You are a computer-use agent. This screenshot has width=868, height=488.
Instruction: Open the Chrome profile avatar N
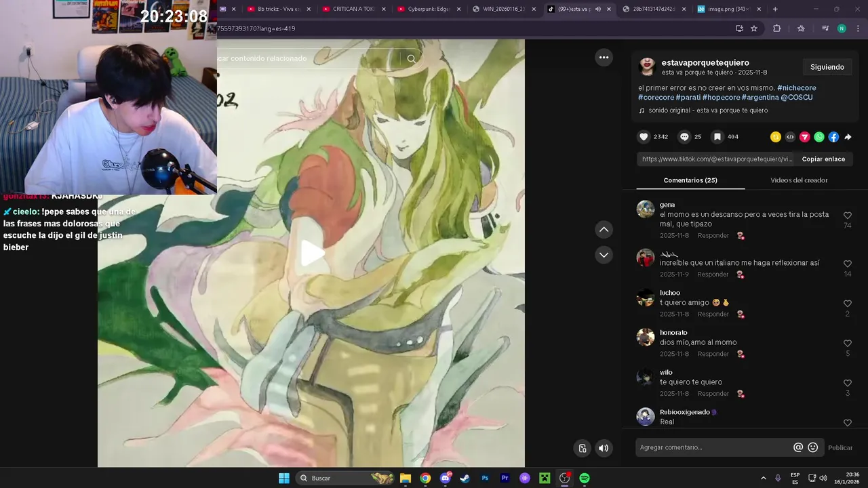[x=842, y=28]
